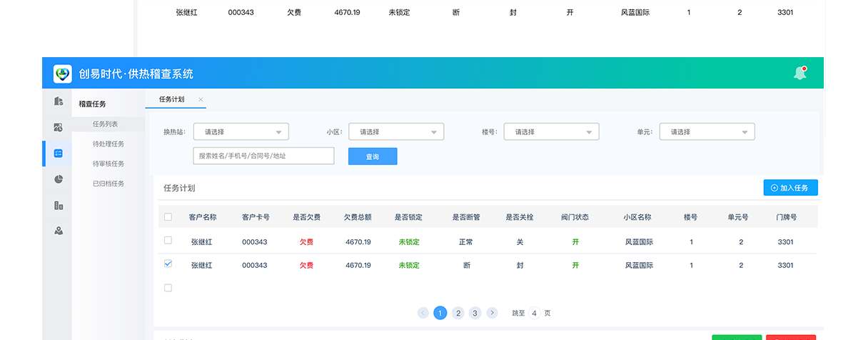The image size is (868, 340).
Task: Open the 小区 dropdown
Action: pos(396,131)
